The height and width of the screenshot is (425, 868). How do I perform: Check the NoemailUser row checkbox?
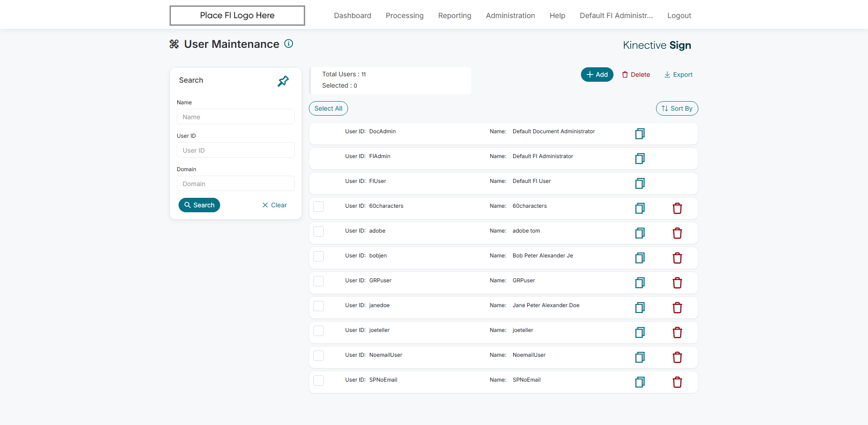coord(319,355)
